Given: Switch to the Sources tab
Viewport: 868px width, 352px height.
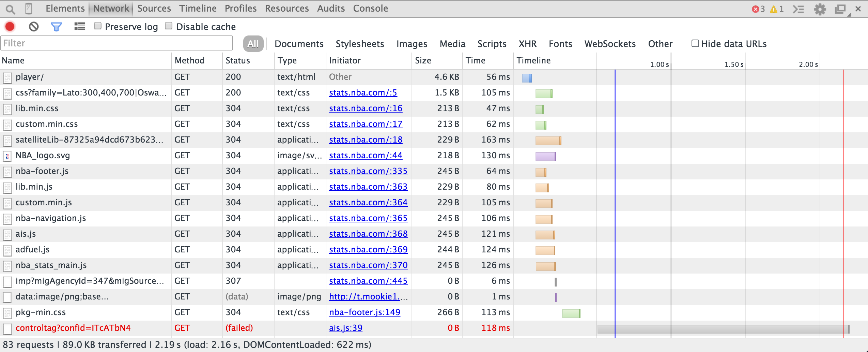Looking at the screenshot, I should (154, 9).
